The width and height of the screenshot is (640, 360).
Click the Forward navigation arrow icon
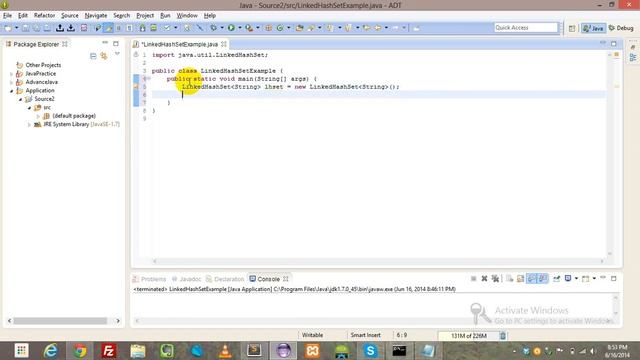coord(396,28)
